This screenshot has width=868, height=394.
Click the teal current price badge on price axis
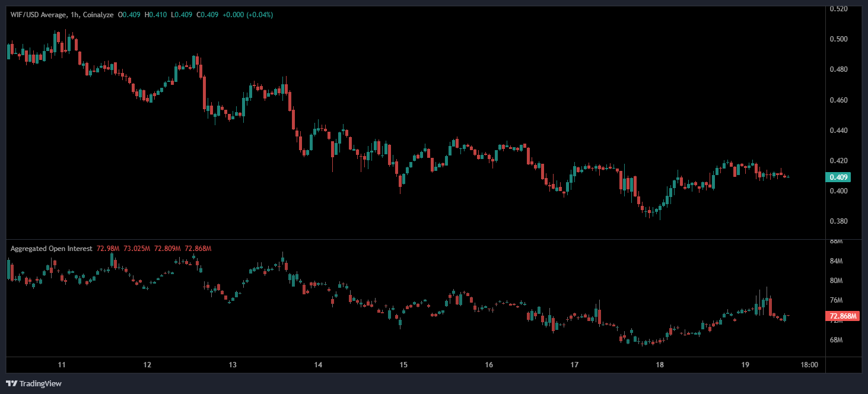coord(838,177)
